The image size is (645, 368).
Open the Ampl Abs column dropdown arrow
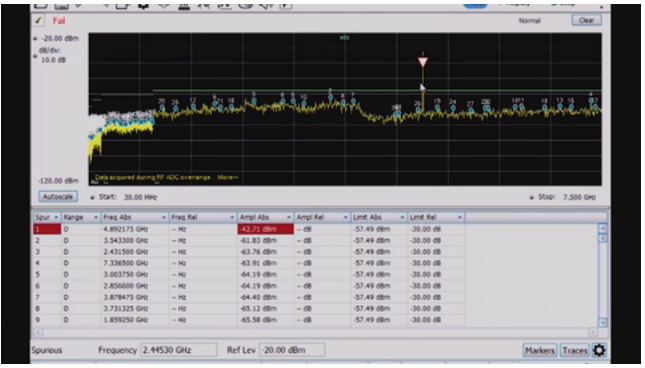[x=289, y=217]
